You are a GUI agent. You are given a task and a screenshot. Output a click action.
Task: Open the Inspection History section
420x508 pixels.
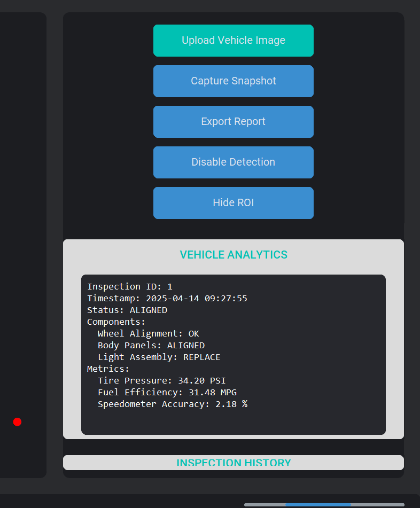[x=234, y=463]
